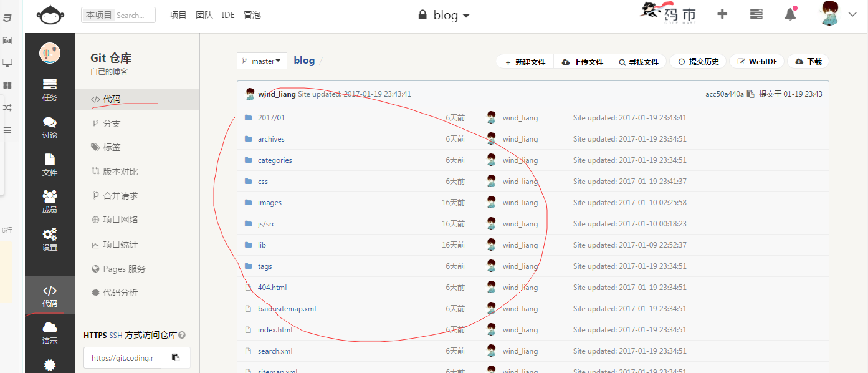Click the Coding monkey logo icon
This screenshot has width=868, height=373.
pyautogui.click(x=50, y=15)
